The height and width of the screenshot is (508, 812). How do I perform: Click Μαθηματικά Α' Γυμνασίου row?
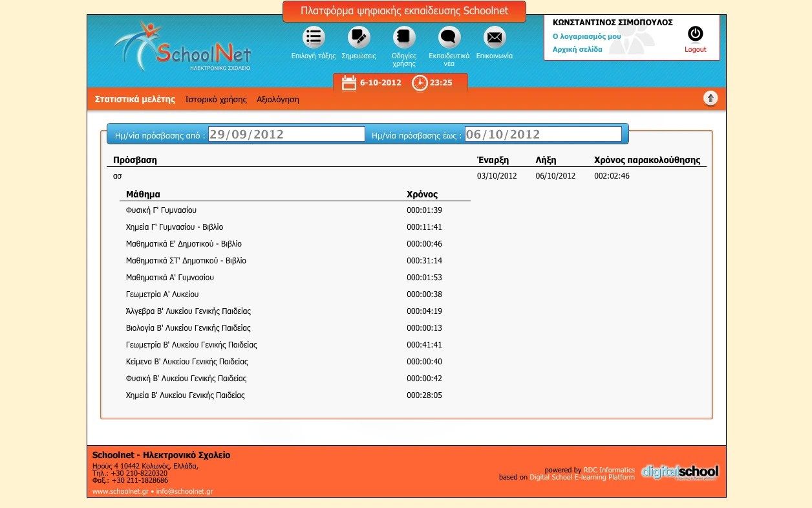[295, 278]
